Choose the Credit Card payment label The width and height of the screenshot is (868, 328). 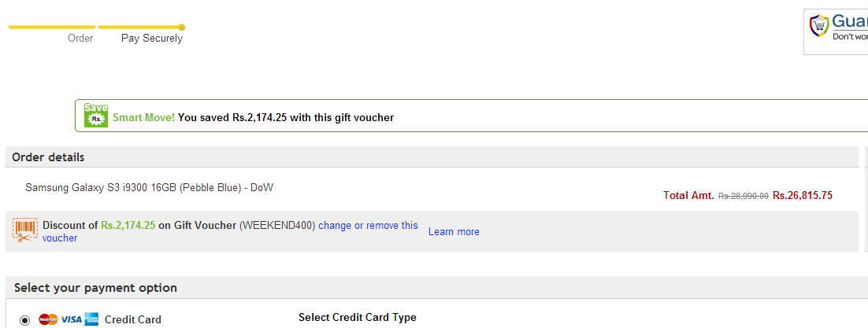tap(133, 319)
